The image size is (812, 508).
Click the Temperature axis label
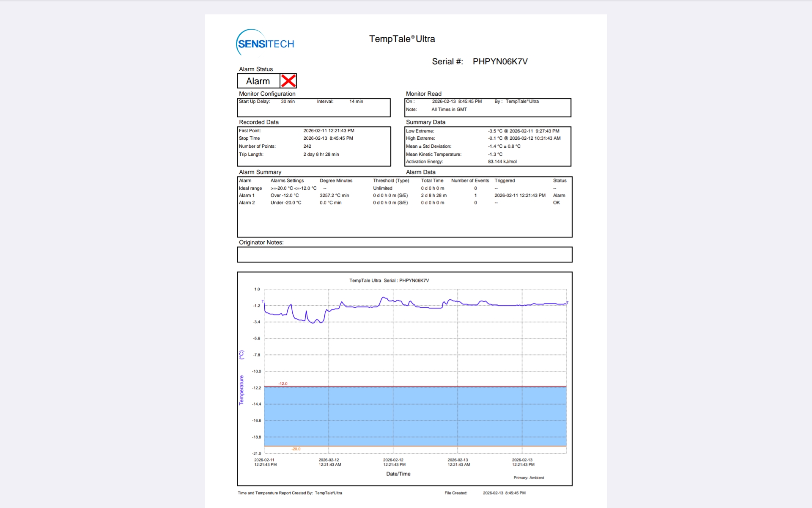(241, 390)
